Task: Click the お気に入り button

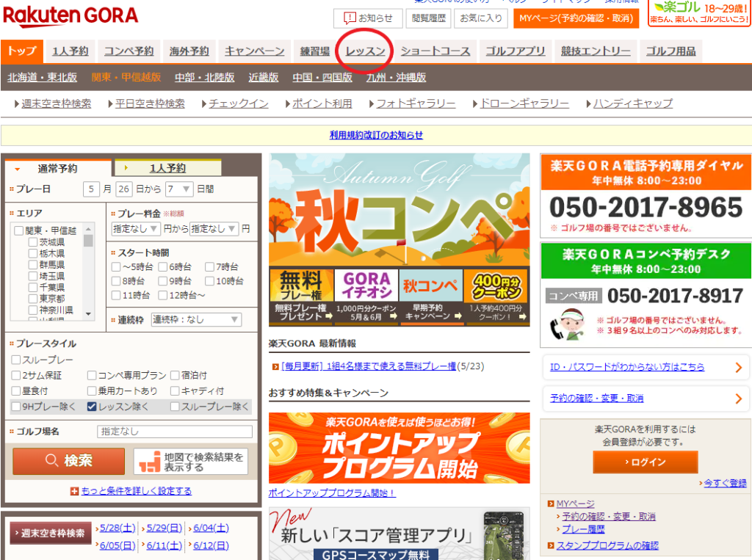Action: (480, 18)
